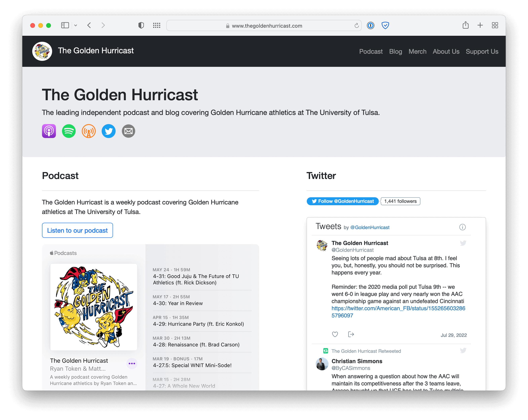Play episode 4-28: Renaissance
Image resolution: width=528 pixels, height=420 pixels.
pos(202,342)
